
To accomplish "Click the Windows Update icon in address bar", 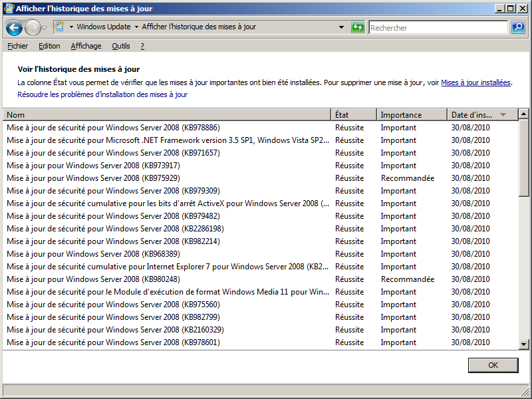I will coord(59,27).
